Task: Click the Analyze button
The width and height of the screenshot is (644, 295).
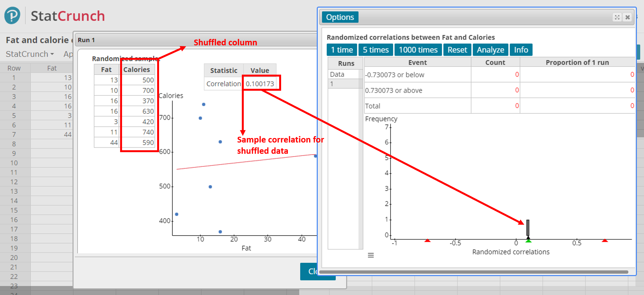Action: point(490,50)
